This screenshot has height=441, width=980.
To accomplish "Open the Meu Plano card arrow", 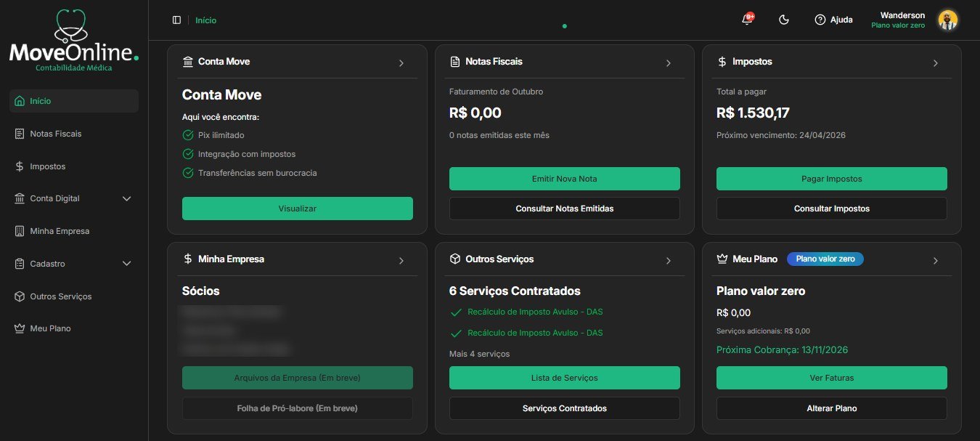I will (935, 260).
